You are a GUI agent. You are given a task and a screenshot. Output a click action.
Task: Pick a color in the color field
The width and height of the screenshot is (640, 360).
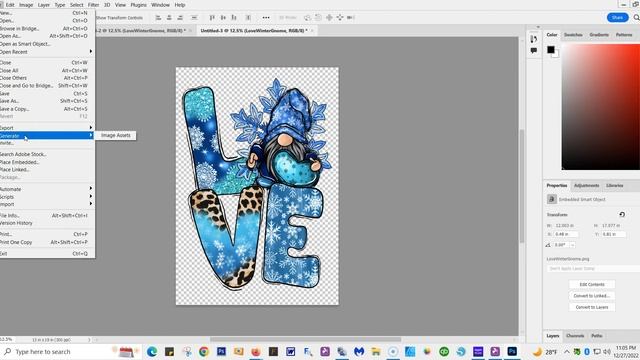click(x=600, y=107)
